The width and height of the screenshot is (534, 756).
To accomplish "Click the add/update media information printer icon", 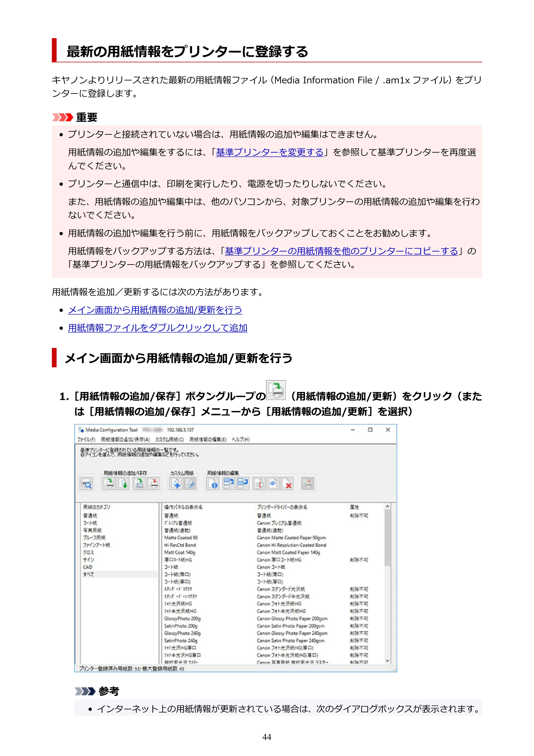I will pos(109,484).
